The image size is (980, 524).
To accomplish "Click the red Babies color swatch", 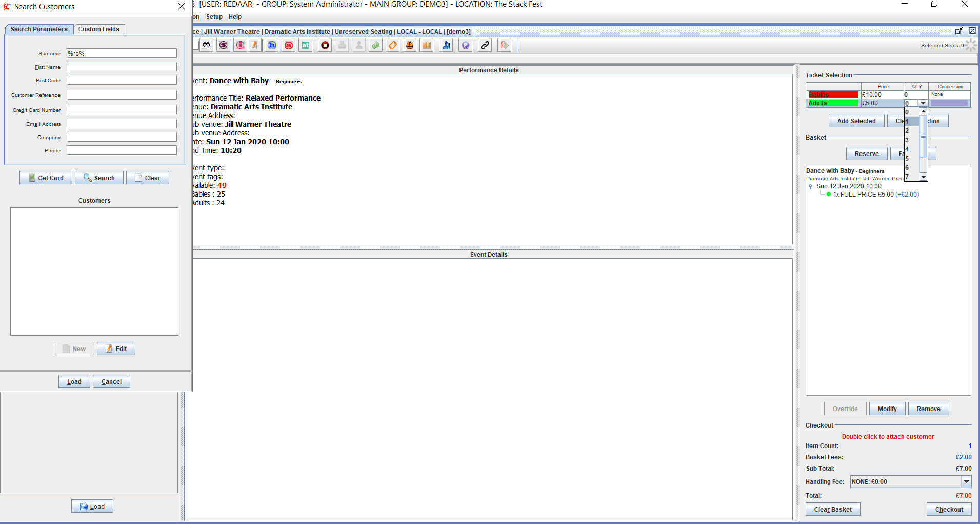I will click(x=833, y=95).
